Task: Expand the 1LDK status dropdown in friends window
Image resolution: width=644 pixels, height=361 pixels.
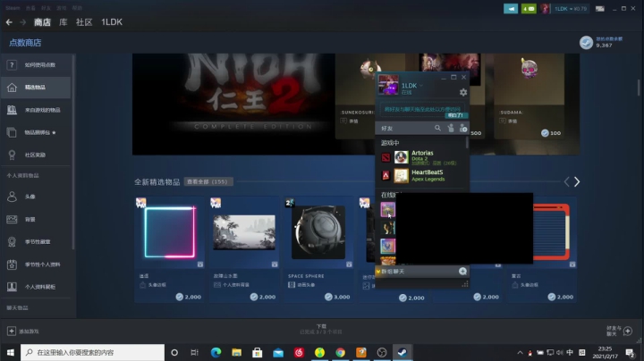Action: point(421,86)
